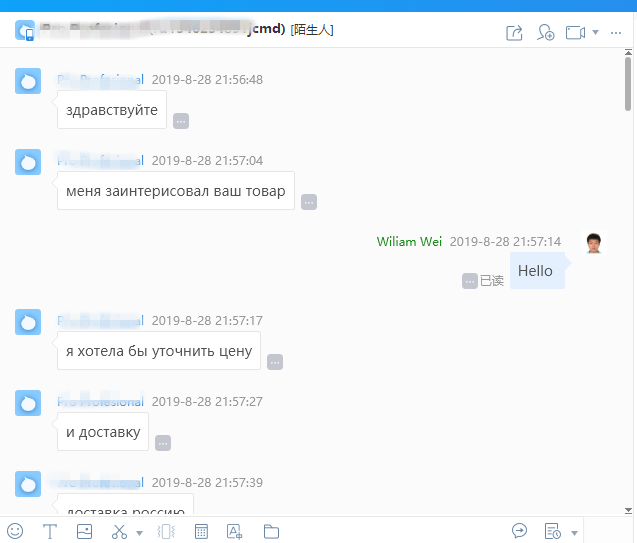Open the emoji picker
The height and width of the screenshot is (543, 637).
coord(15,531)
